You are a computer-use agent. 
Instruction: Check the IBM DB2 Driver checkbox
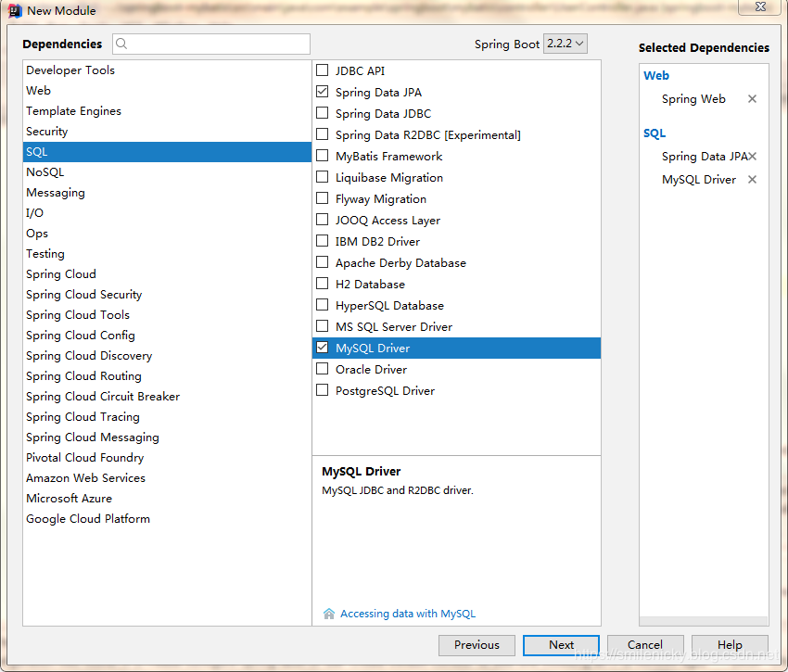coord(322,241)
